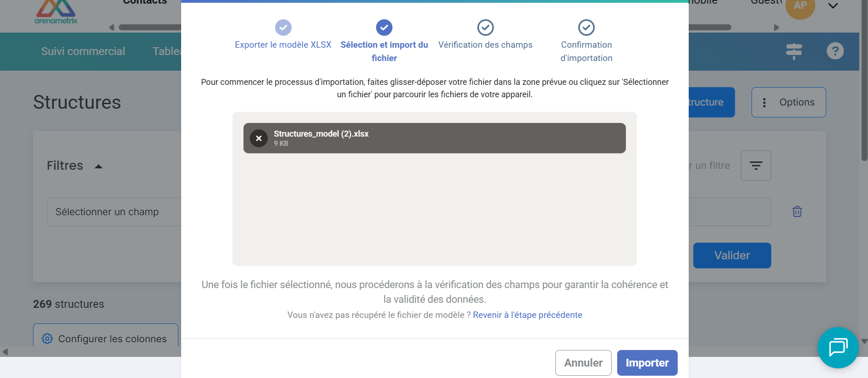Image resolution: width=868 pixels, height=378 pixels.
Task: Click the arenametrix logo
Action: 56,12
